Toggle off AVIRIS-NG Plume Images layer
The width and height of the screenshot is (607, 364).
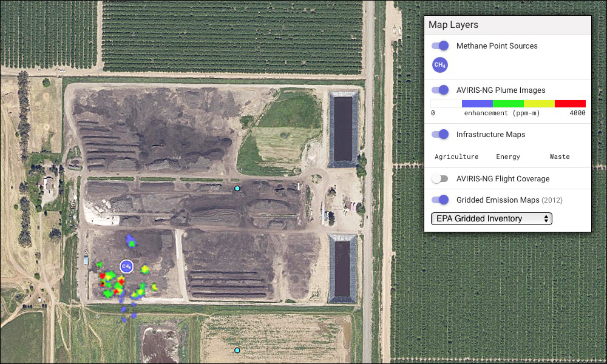(x=440, y=90)
